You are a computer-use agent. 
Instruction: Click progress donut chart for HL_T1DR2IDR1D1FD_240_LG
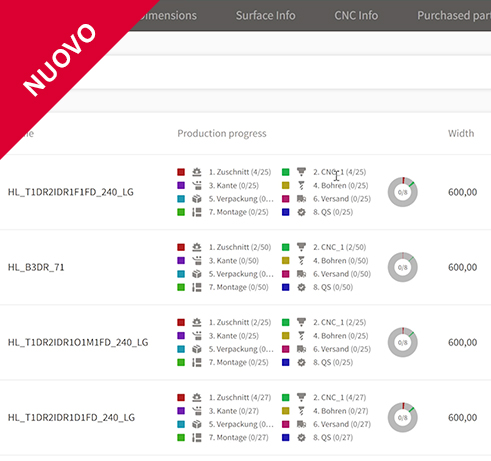[x=402, y=417]
